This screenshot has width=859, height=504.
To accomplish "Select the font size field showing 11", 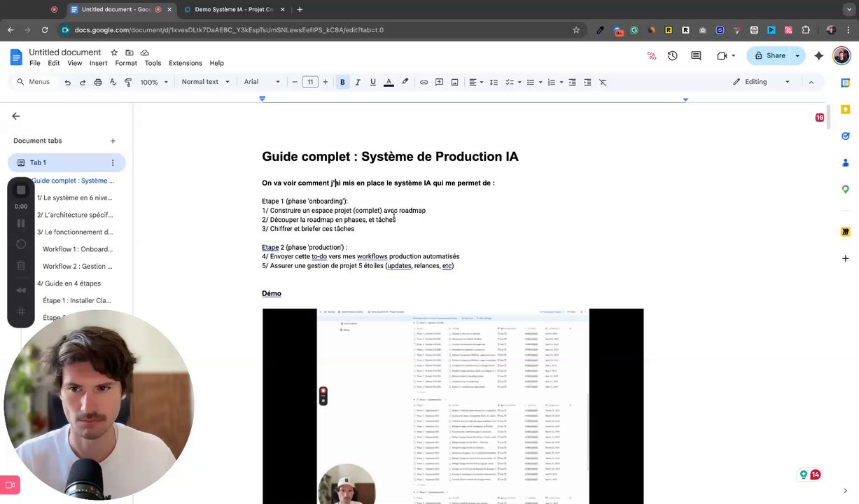I will click(x=310, y=82).
